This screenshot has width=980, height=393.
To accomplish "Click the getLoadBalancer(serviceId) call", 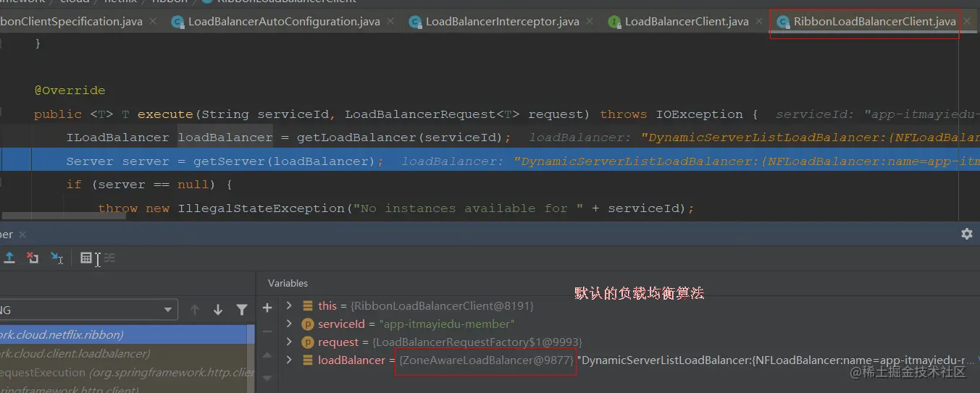I will point(401,138).
